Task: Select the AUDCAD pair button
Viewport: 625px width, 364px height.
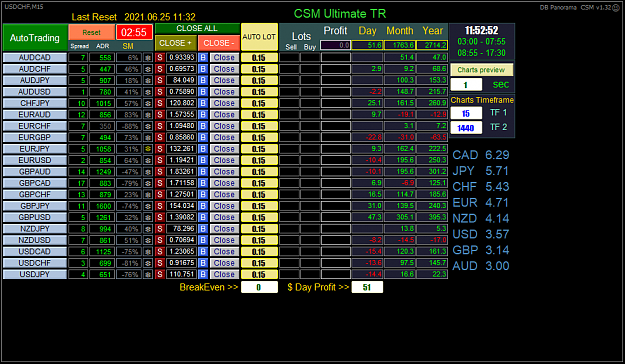Action: click(x=35, y=57)
